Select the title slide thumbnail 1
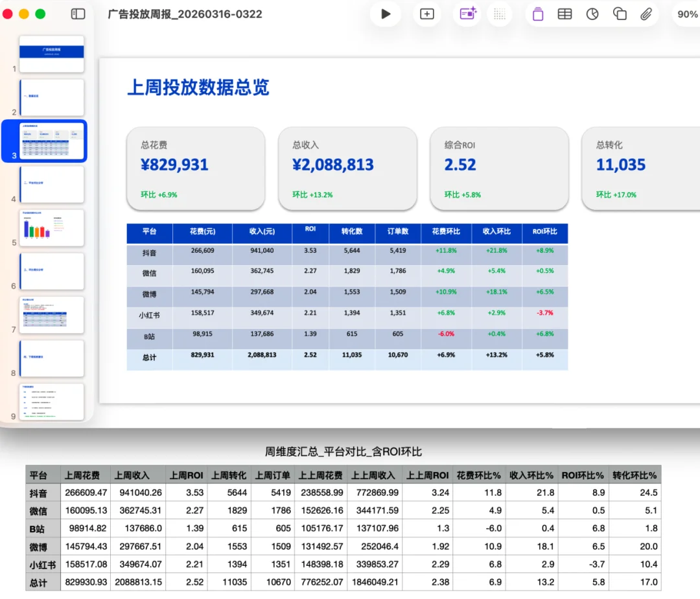The height and width of the screenshot is (599, 700). (52, 54)
